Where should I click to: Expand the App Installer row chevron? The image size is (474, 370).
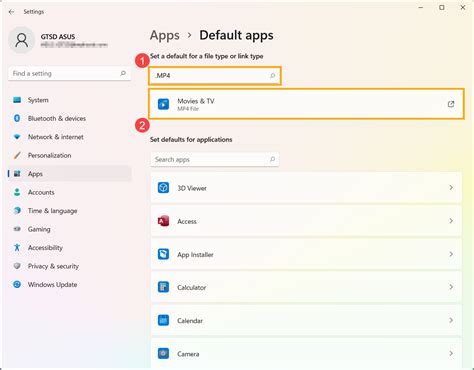(x=451, y=254)
